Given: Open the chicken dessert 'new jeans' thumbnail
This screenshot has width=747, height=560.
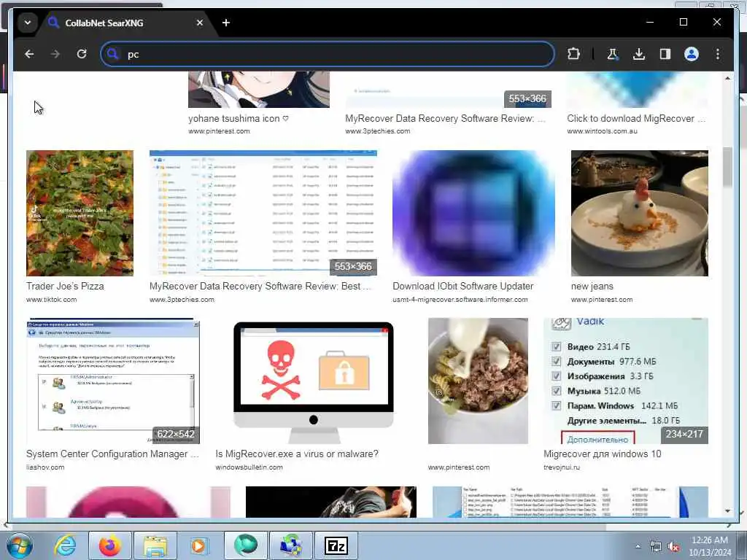Looking at the screenshot, I should 639,213.
